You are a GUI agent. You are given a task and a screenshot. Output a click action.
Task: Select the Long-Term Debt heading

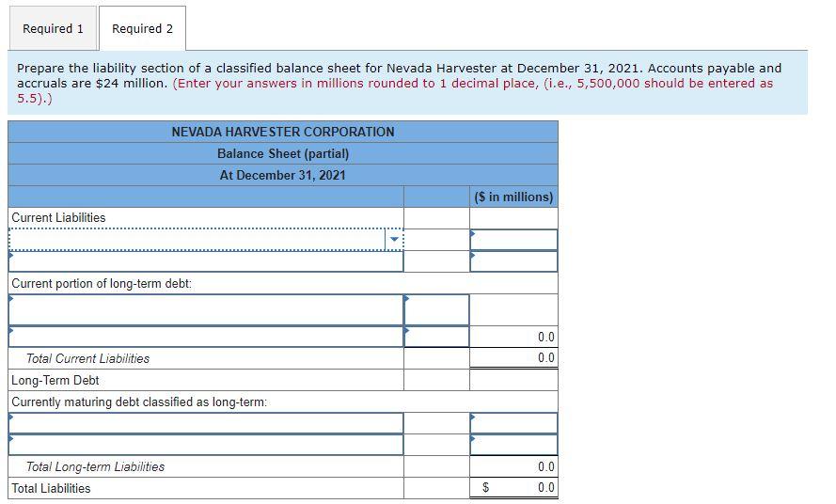(55, 380)
